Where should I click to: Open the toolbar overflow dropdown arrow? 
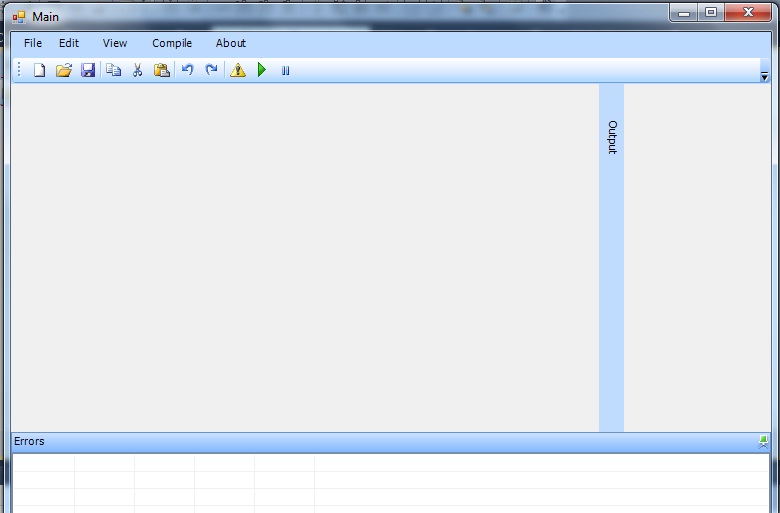pyautogui.click(x=765, y=76)
